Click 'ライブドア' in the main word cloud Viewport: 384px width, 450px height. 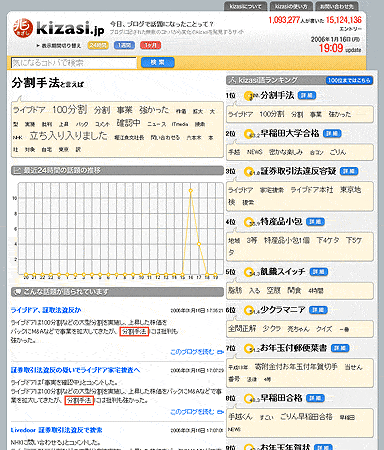[x=29, y=110]
